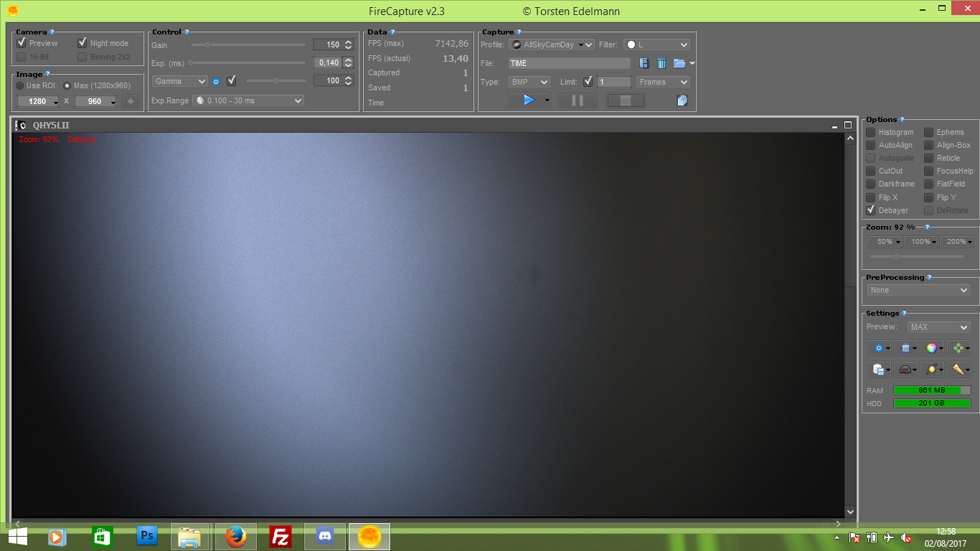
Task: Adjust the Gamma value slider
Action: [x=276, y=81]
